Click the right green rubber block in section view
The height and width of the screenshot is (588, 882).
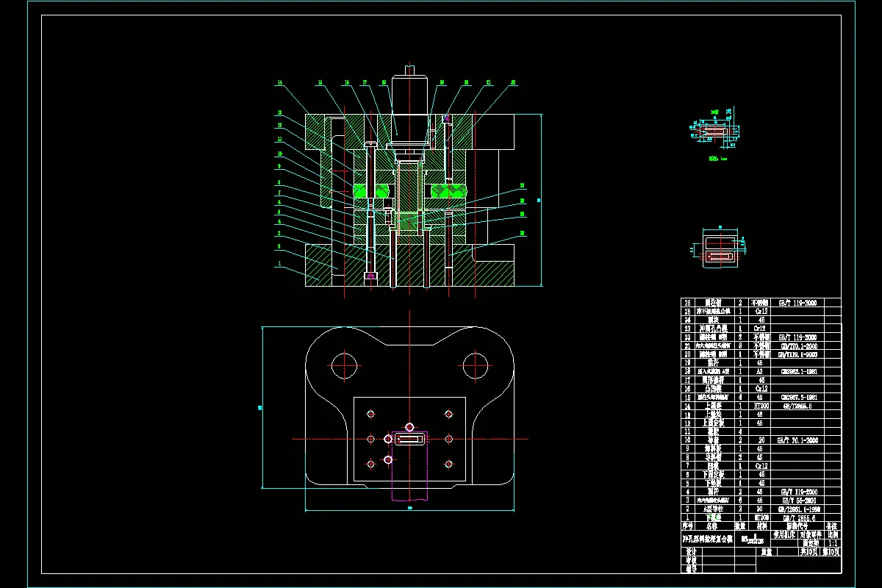point(448,190)
